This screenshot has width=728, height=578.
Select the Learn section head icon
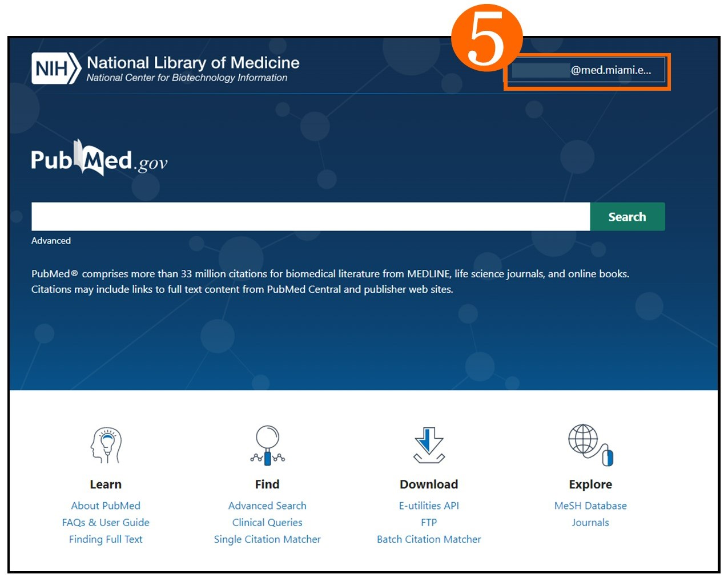pos(106,447)
